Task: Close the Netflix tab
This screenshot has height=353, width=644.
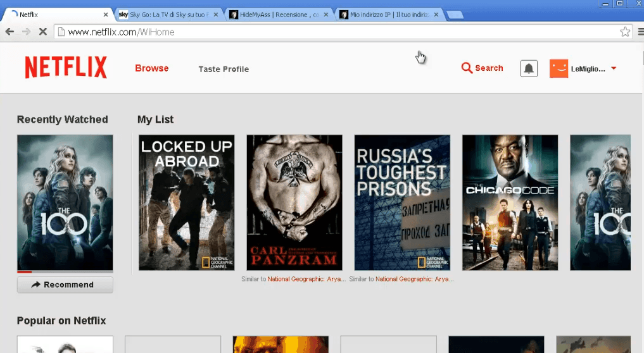Action: [106, 15]
